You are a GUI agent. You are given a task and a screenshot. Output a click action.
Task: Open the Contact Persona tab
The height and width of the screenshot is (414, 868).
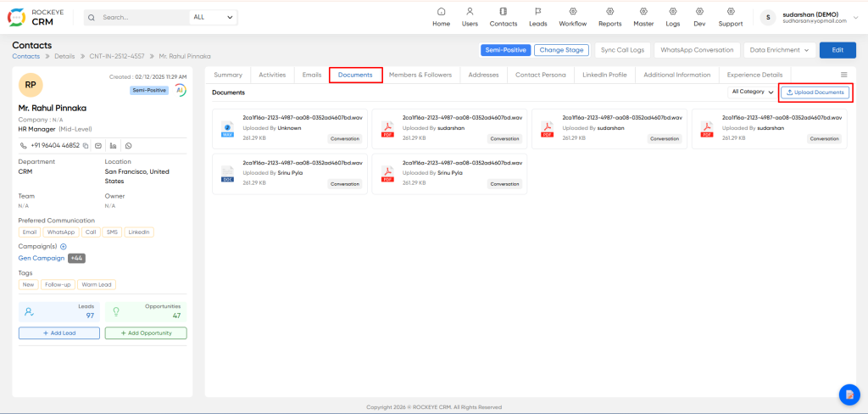click(540, 75)
